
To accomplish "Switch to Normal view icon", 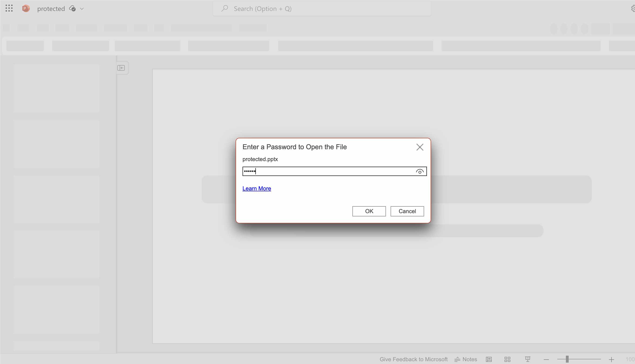I will click(x=489, y=359).
